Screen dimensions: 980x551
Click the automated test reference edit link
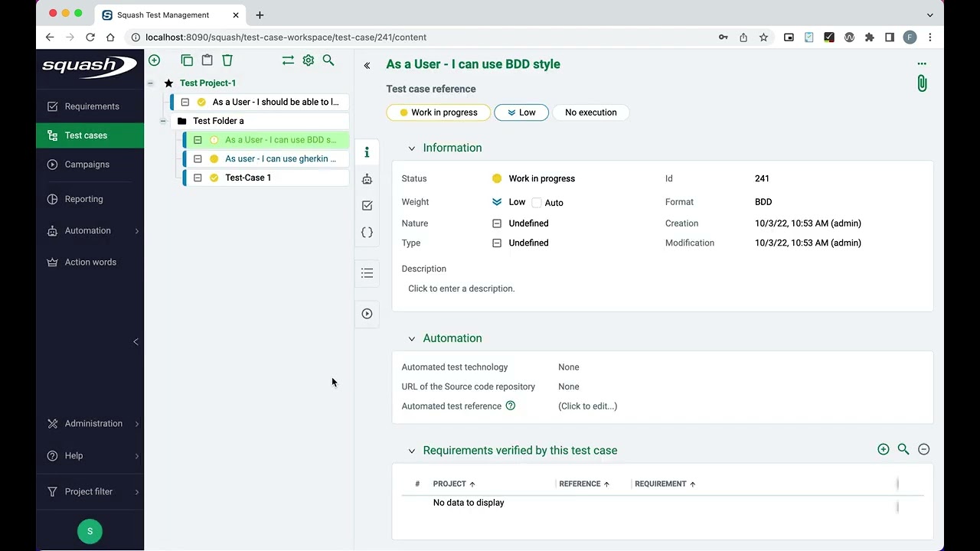[587, 406]
